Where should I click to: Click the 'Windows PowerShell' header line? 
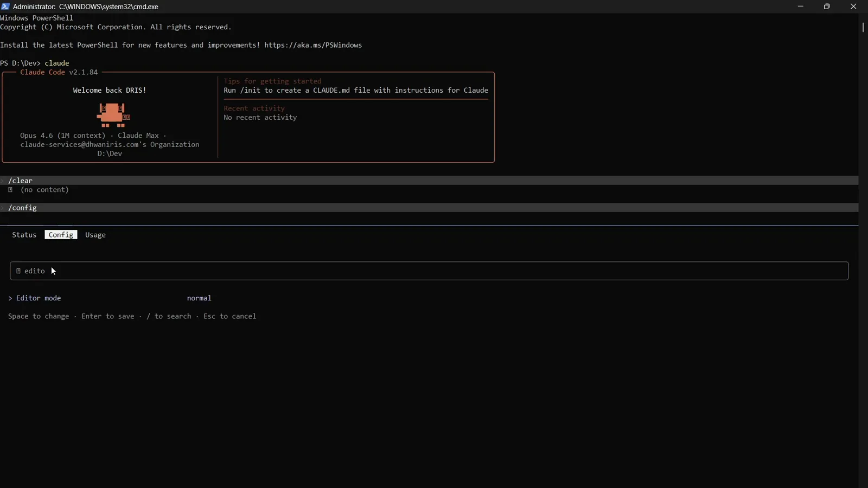pyautogui.click(x=36, y=18)
